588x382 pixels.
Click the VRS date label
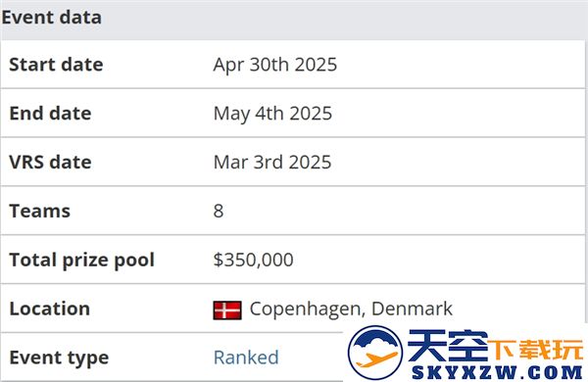(x=50, y=162)
